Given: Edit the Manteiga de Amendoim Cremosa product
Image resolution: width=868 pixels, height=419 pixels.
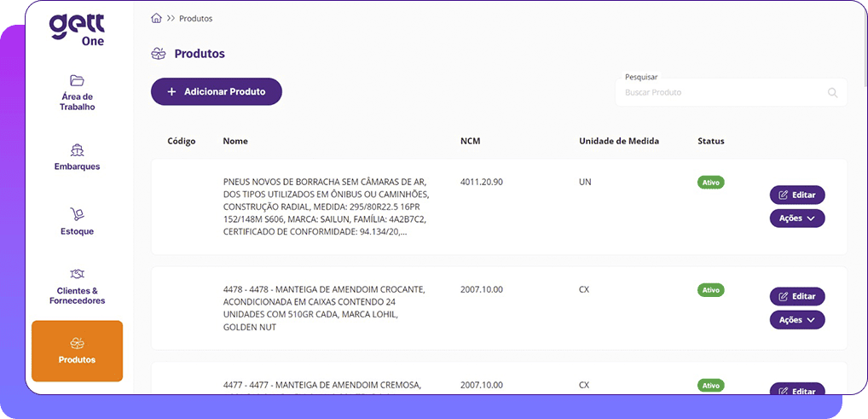Looking at the screenshot, I should (x=797, y=391).
